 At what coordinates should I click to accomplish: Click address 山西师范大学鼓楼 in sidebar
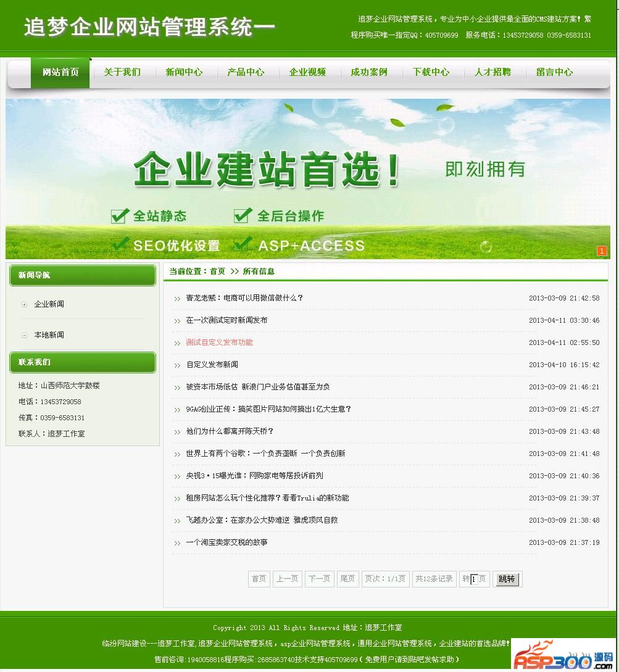click(70, 386)
